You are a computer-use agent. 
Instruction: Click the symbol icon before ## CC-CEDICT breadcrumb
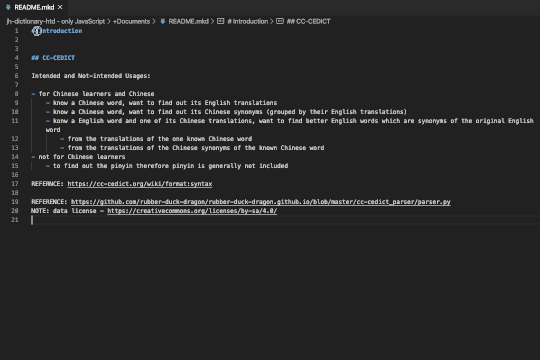[280, 21]
